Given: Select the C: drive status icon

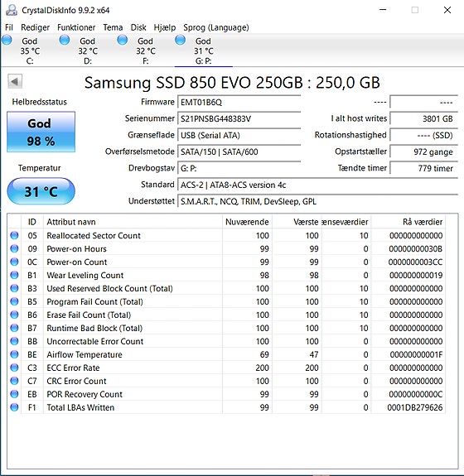Looking at the screenshot, I should [7, 40].
